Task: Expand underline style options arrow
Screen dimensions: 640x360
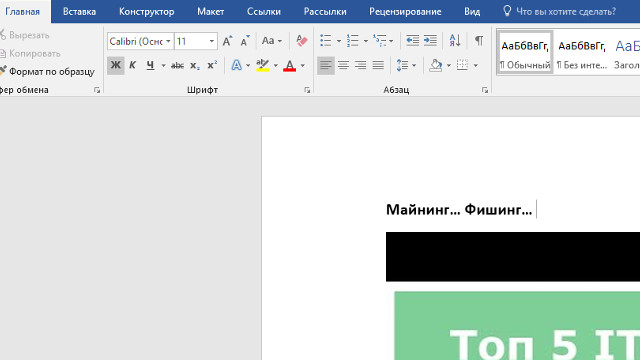Action: pos(163,65)
